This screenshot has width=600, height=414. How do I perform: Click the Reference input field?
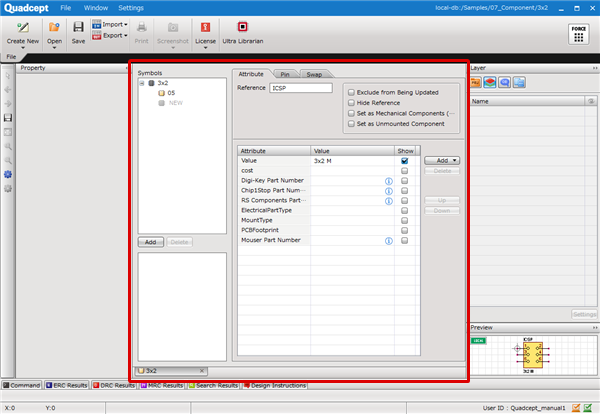(293, 88)
